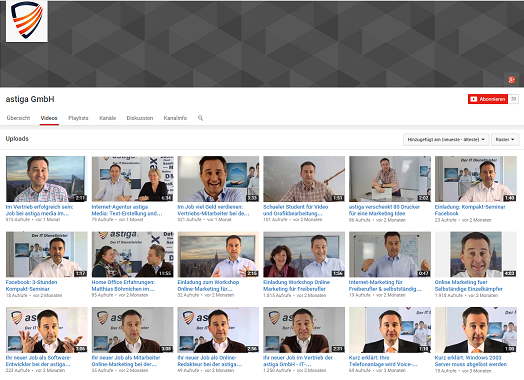Viewport: 524px width, 380px height.
Task: Click the subscriber count 30 box
Action: [514, 99]
